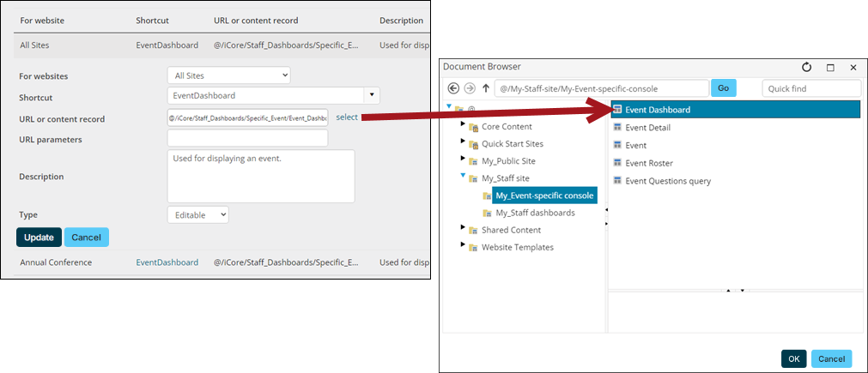Go up one folder level
Image resolution: width=868 pixels, height=373 pixels.
[486, 88]
